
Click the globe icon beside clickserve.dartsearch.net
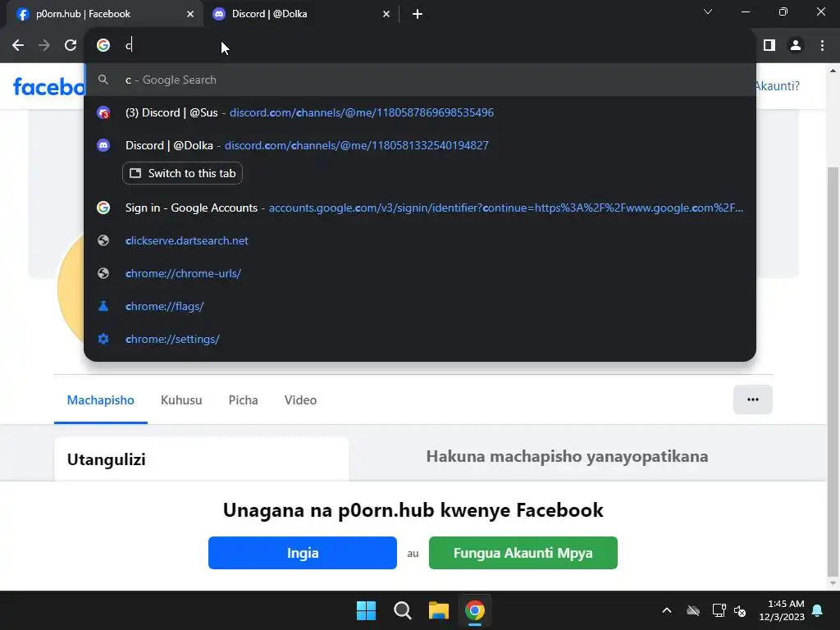(x=103, y=240)
